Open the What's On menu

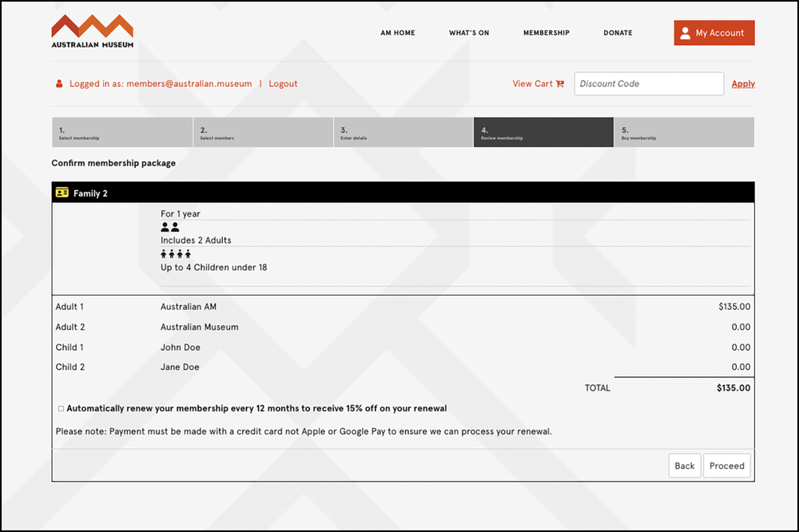point(469,33)
